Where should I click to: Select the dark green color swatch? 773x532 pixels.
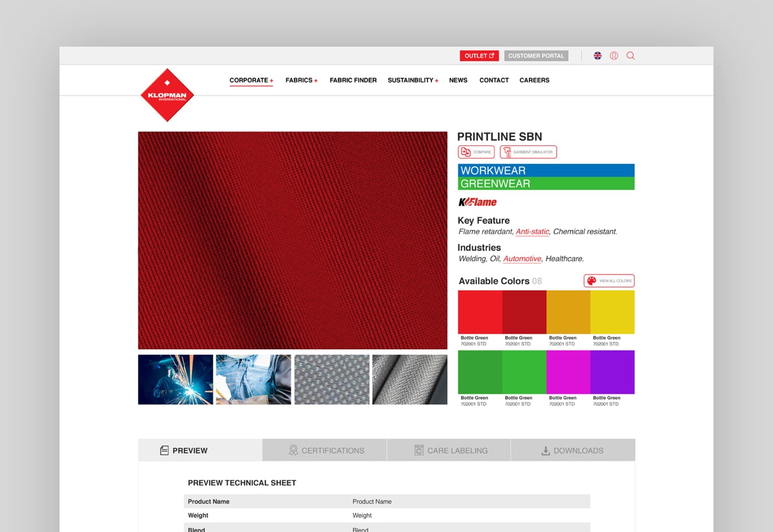pyautogui.click(x=480, y=372)
